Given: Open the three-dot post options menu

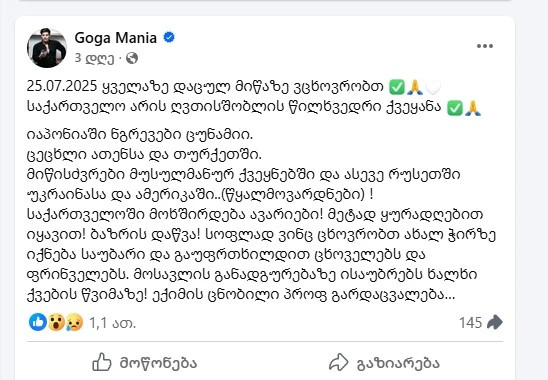Looking at the screenshot, I should coord(485,46).
